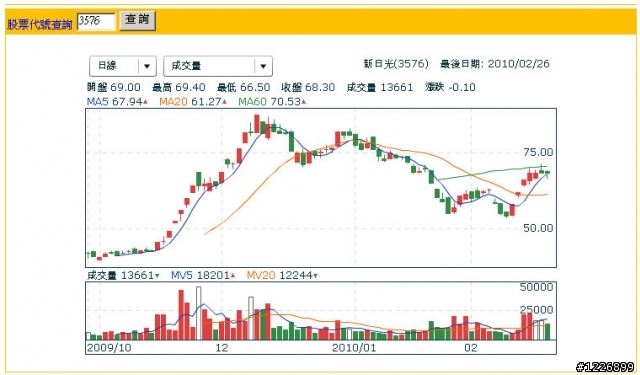The image size is (640, 375).
Task: Click the MA5 67.94 legend label
Action: click(x=117, y=102)
